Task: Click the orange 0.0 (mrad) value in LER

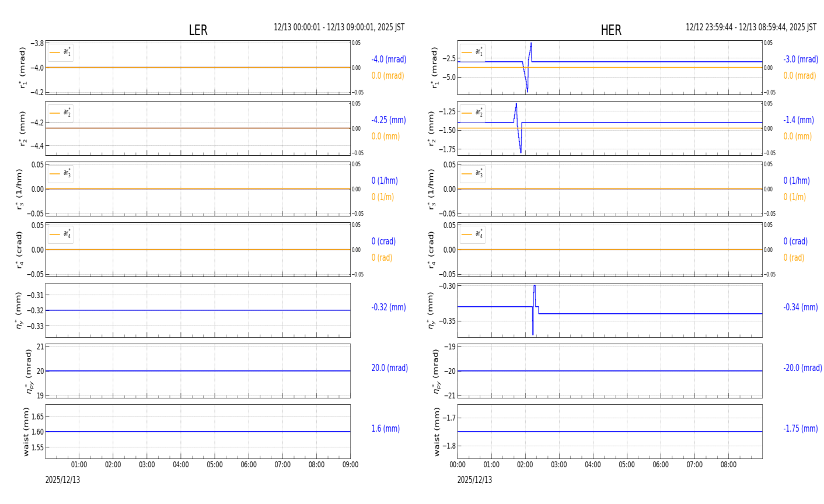Action: (387, 76)
